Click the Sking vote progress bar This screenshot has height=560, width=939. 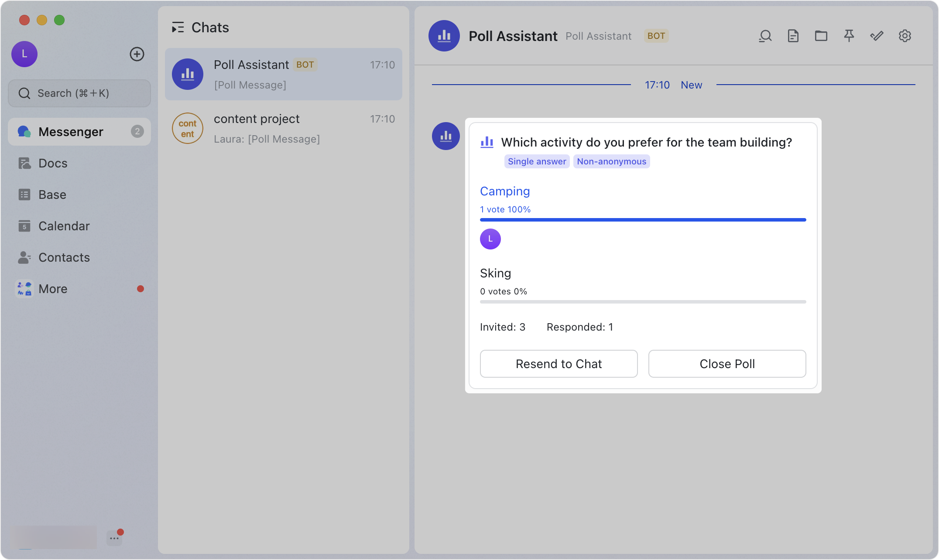point(643,302)
